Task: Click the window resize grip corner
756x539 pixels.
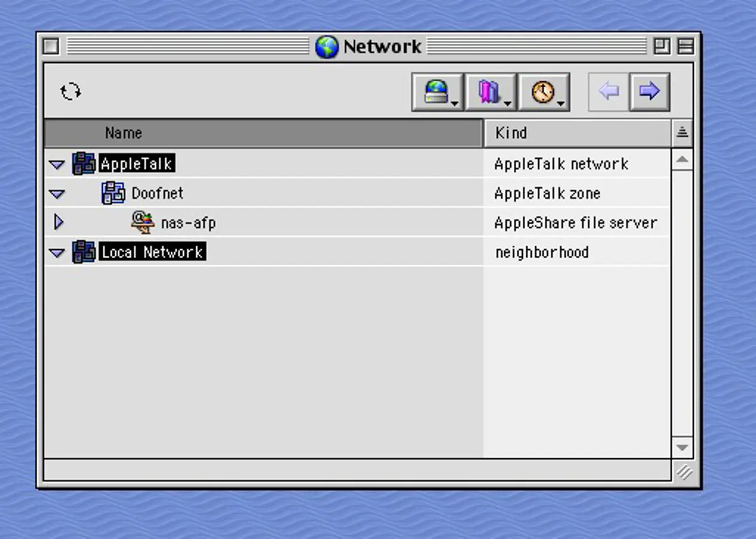Action: click(x=684, y=472)
